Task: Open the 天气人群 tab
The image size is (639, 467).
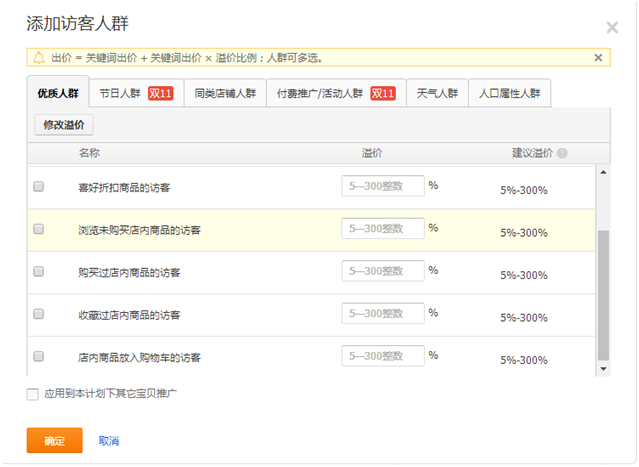Action: click(x=437, y=93)
